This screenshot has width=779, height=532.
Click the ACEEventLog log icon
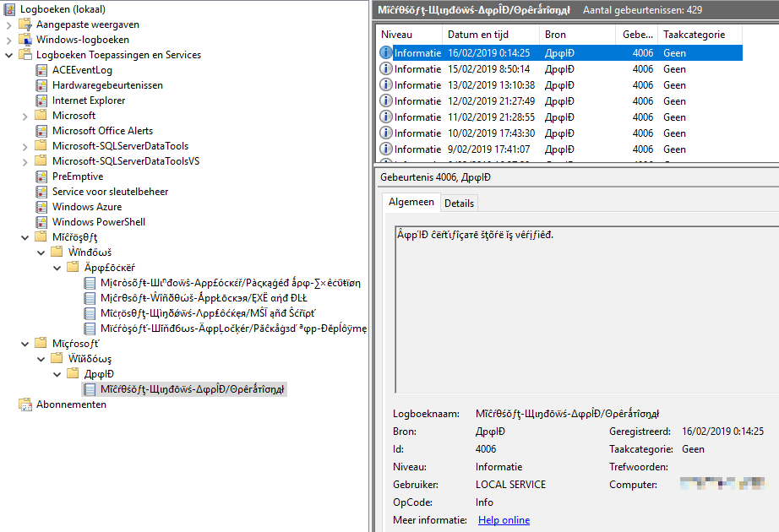[x=41, y=70]
